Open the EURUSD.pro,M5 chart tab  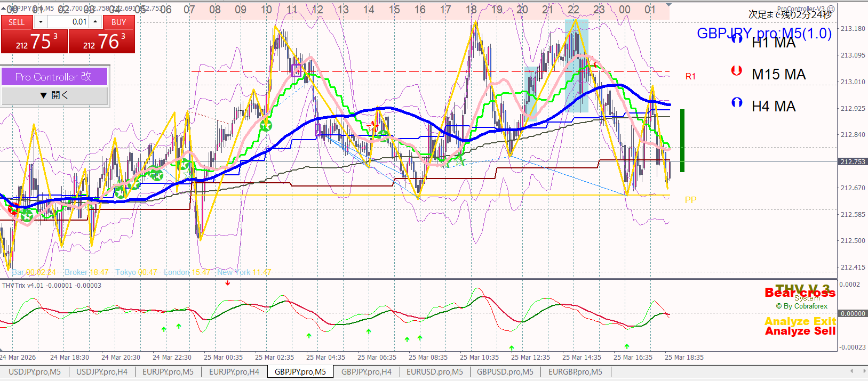point(434,372)
